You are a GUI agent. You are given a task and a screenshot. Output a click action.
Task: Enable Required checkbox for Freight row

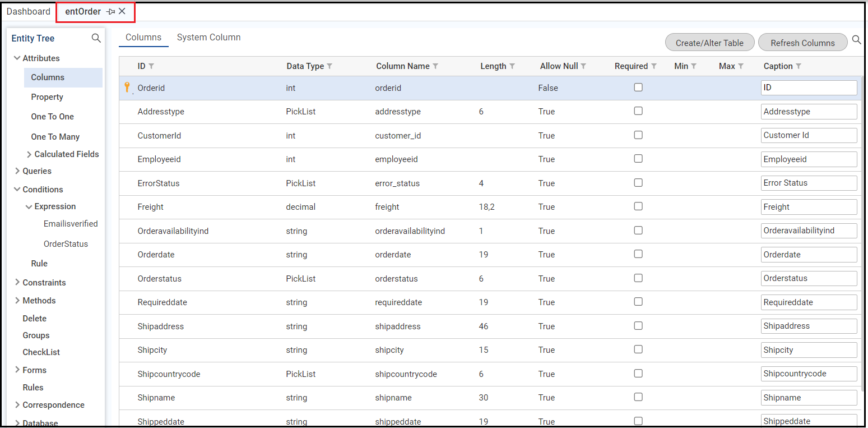pyautogui.click(x=638, y=206)
